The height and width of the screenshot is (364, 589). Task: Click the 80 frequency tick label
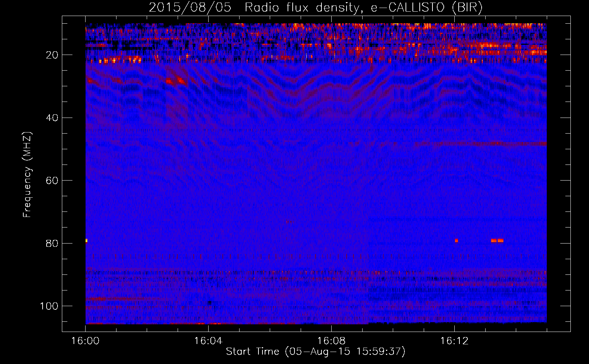(52, 244)
